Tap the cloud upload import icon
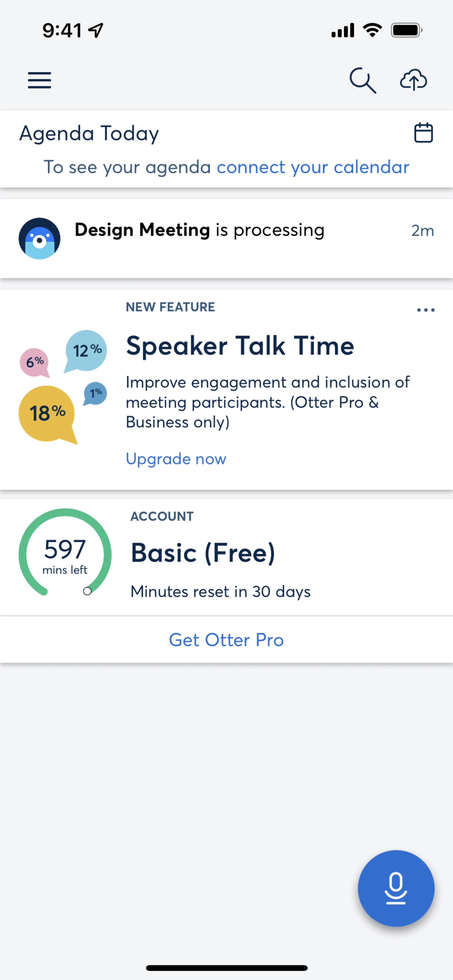453x980 pixels. pos(413,80)
